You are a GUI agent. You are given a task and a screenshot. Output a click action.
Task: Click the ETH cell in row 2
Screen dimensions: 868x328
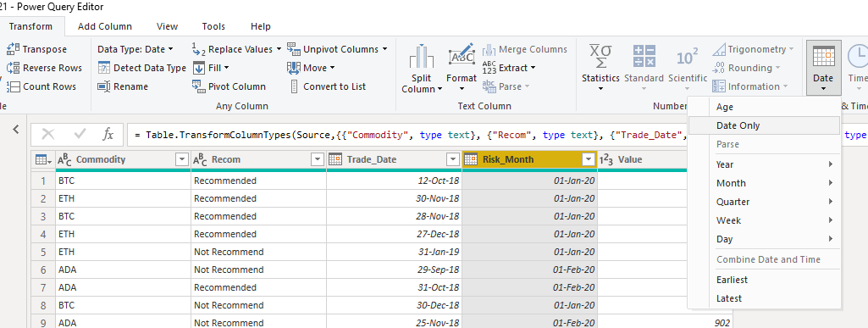123,198
